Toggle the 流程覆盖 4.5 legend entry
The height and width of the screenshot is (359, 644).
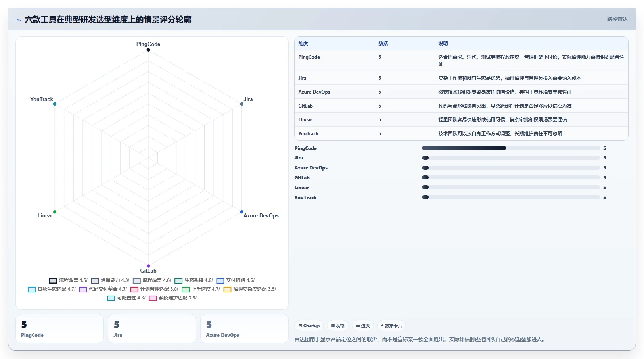tap(68, 280)
